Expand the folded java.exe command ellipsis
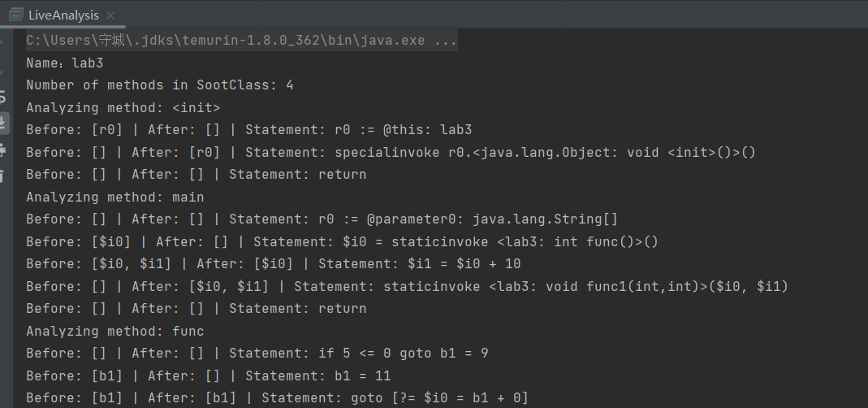Viewport: 868px width, 408px height. pyautogui.click(x=446, y=40)
